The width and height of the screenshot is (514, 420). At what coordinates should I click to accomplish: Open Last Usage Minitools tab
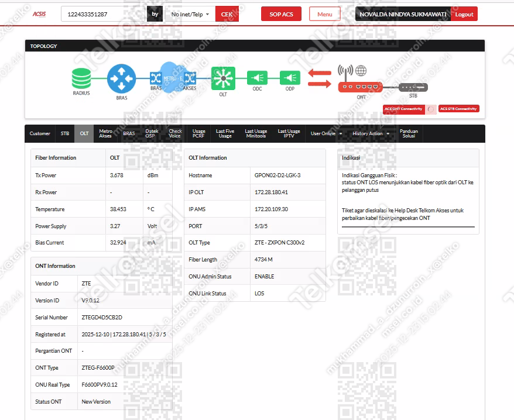(256, 134)
